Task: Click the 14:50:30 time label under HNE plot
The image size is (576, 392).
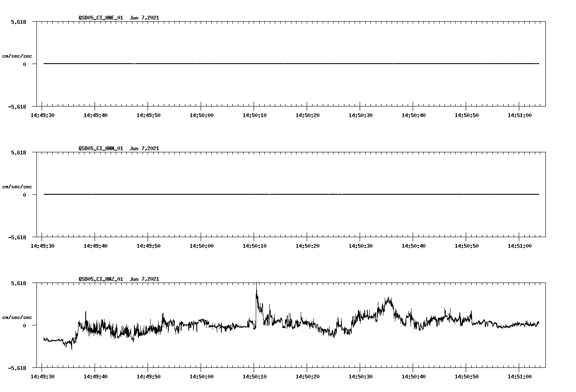Action: point(361,115)
